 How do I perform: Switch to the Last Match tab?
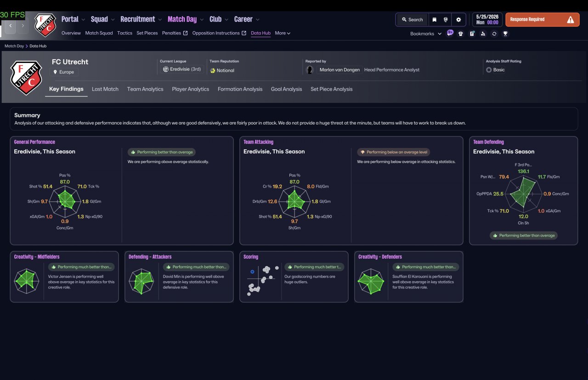click(105, 89)
